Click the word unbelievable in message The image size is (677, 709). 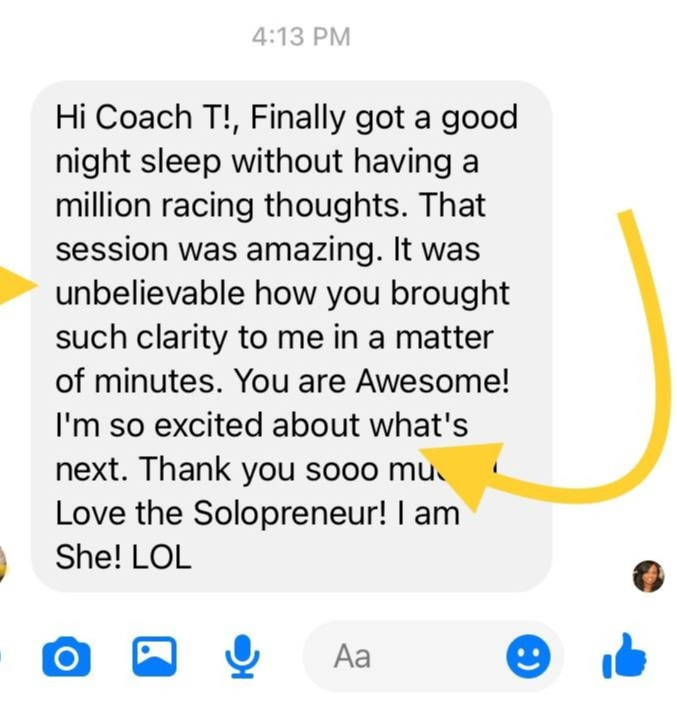[150, 293]
